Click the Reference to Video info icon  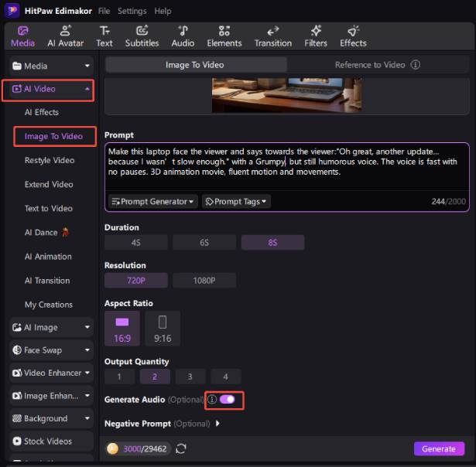(x=416, y=65)
